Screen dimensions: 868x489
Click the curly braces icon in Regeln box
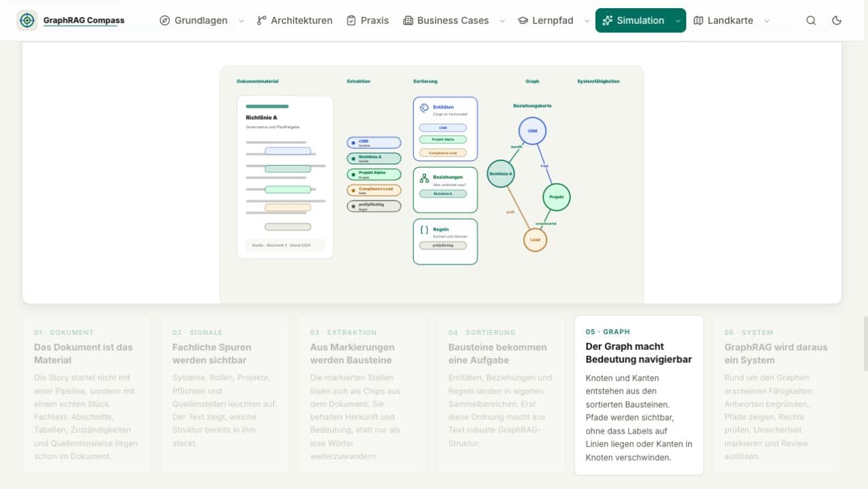click(424, 230)
